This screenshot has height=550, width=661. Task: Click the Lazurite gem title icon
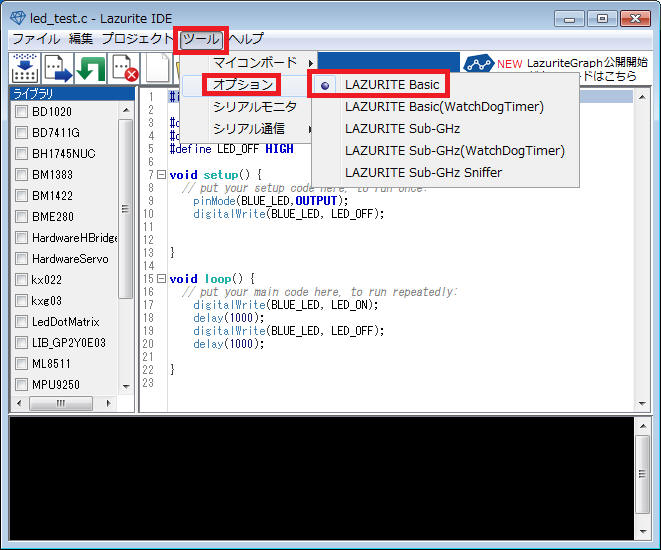[x=18, y=18]
